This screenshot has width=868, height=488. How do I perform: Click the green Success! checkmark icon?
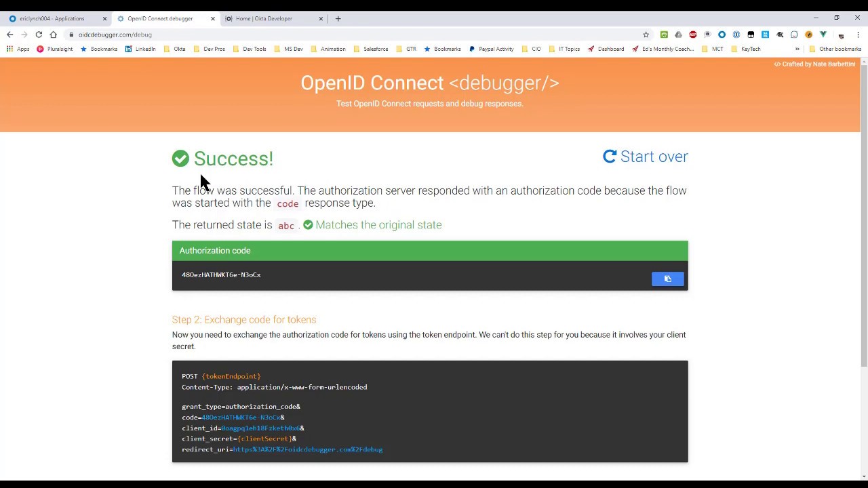pyautogui.click(x=180, y=159)
